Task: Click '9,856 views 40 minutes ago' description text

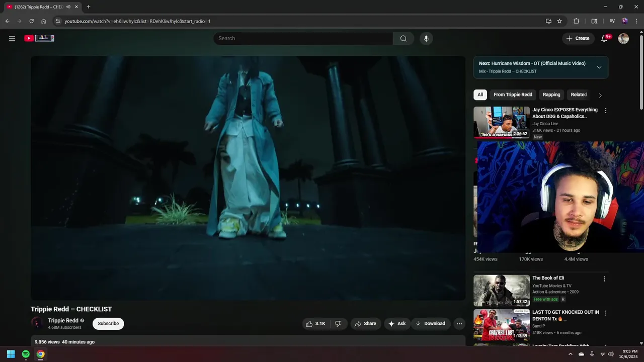Action: pos(64,342)
